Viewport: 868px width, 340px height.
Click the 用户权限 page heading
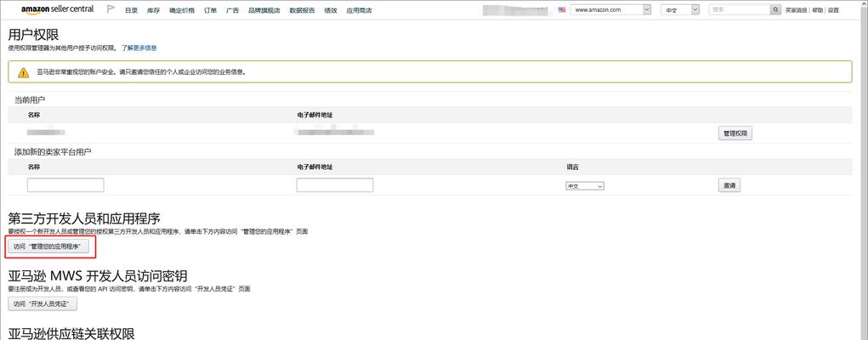[x=34, y=35]
